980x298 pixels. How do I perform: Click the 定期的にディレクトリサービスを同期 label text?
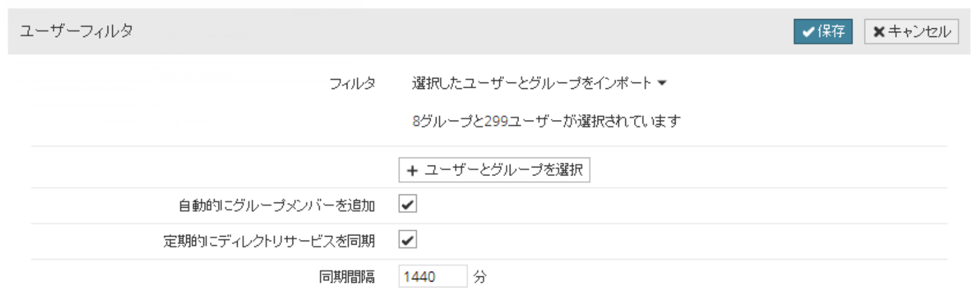tap(269, 241)
